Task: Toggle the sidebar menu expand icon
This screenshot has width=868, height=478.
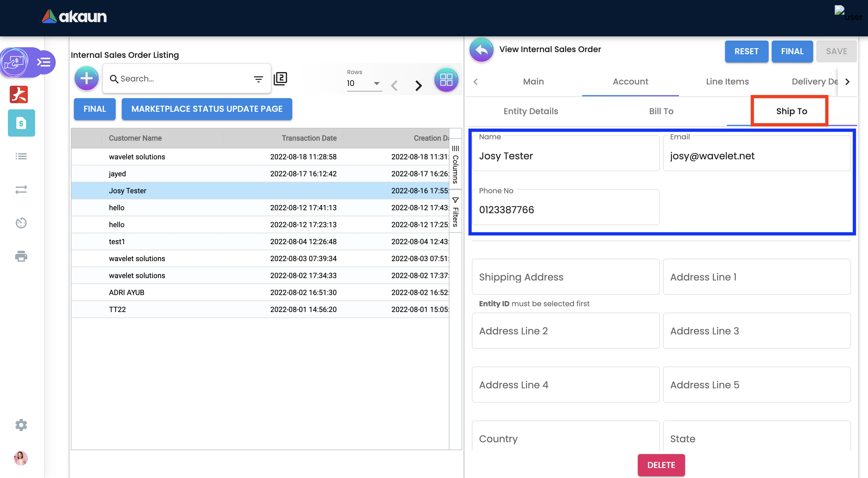Action: [x=44, y=62]
